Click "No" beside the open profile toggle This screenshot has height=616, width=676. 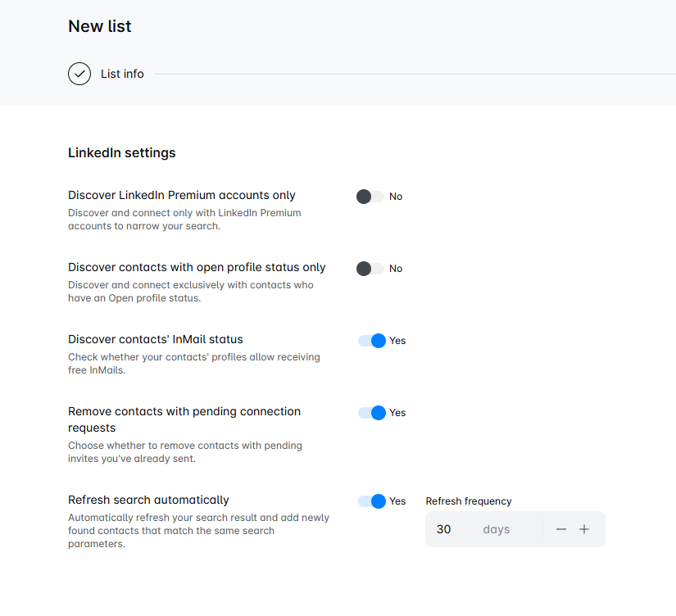pos(396,269)
